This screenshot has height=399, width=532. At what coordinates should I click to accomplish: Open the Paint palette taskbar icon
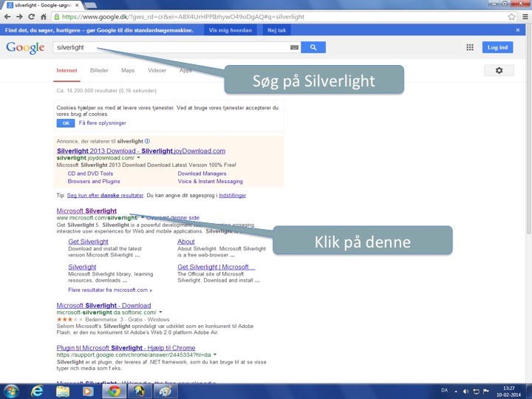coord(166,391)
